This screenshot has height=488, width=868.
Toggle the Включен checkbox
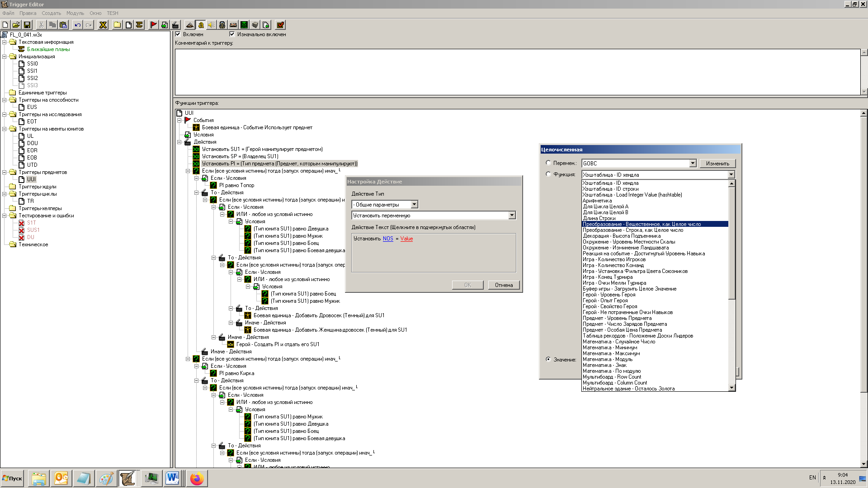coord(178,34)
